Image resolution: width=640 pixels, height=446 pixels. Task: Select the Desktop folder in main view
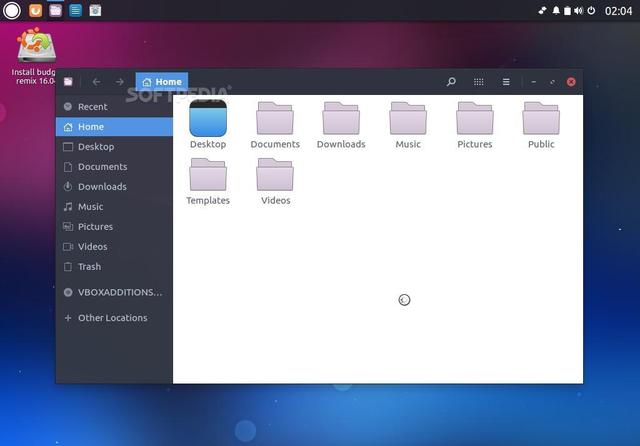208,119
